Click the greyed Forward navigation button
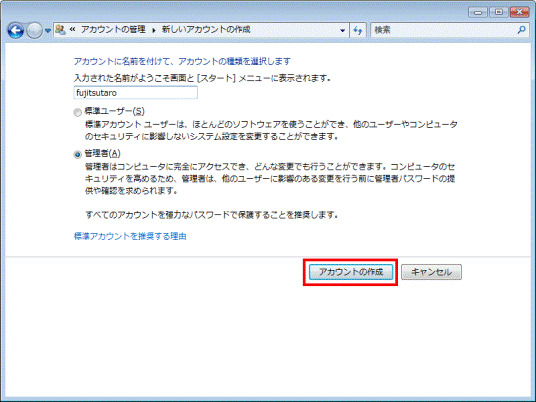Viewport: 536px width, 402px height. point(34,30)
